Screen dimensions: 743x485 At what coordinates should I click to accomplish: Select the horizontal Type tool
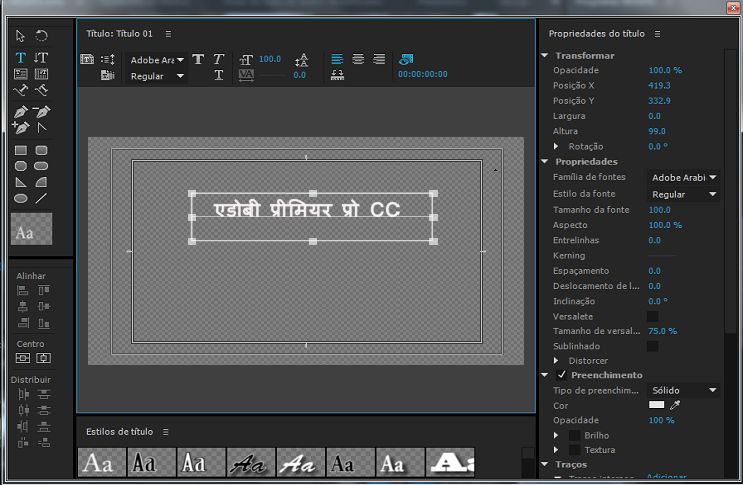pos(21,58)
